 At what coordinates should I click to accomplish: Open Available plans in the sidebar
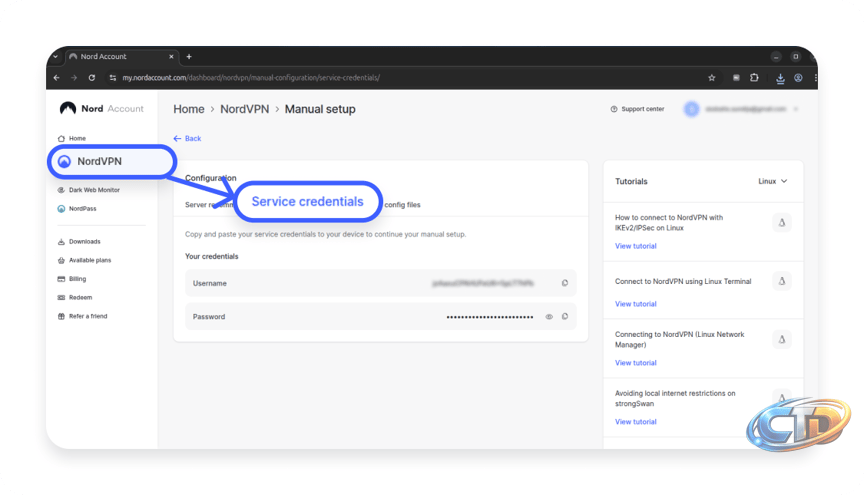point(84,260)
